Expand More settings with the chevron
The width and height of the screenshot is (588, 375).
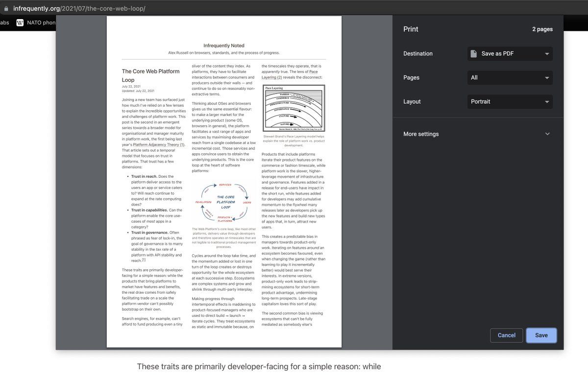(x=547, y=134)
